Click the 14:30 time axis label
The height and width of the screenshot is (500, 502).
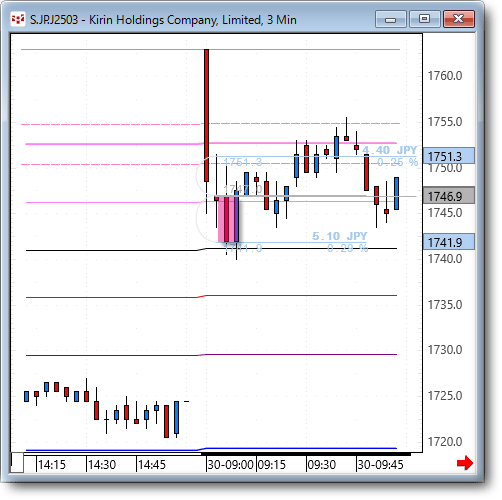click(x=102, y=465)
